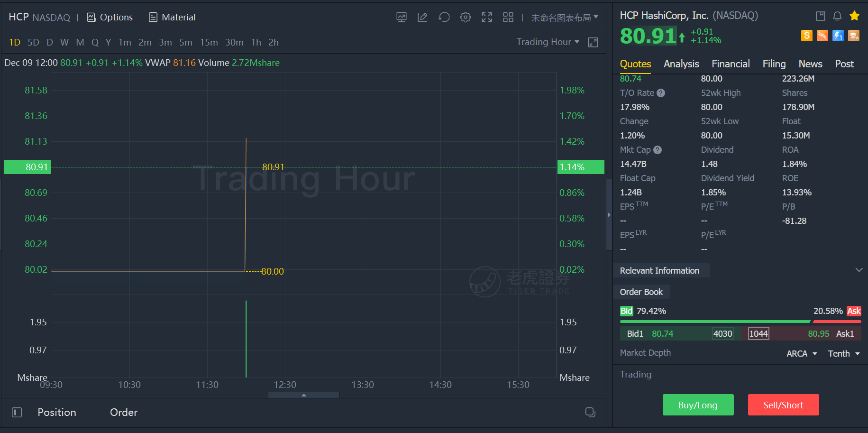Expand chart pop-out icon next to Trading Hour
The image size is (868, 433).
click(593, 42)
